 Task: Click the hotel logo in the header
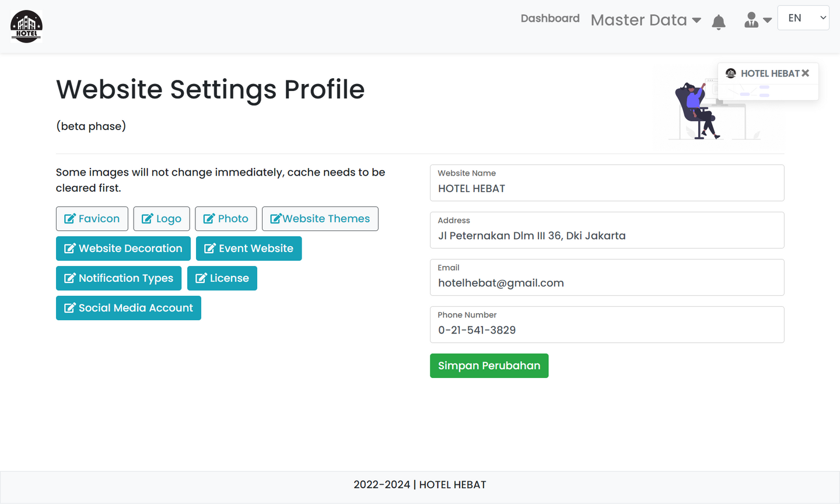click(26, 26)
